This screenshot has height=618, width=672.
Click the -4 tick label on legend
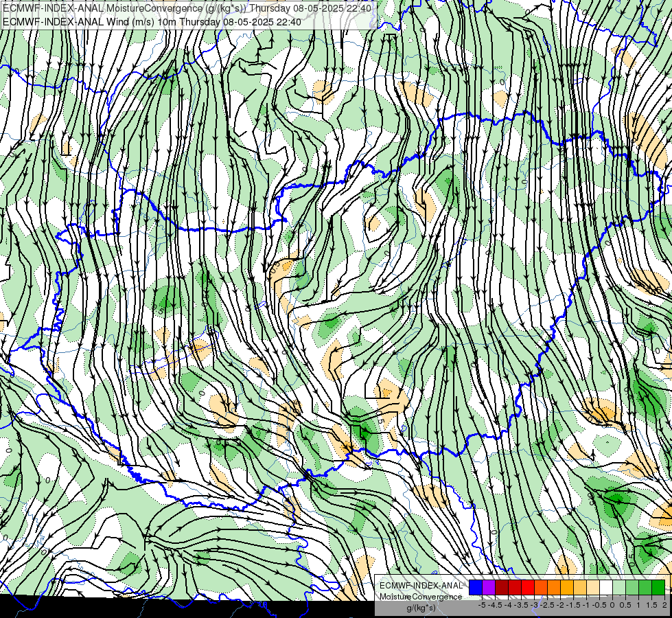pyautogui.click(x=508, y=605)
